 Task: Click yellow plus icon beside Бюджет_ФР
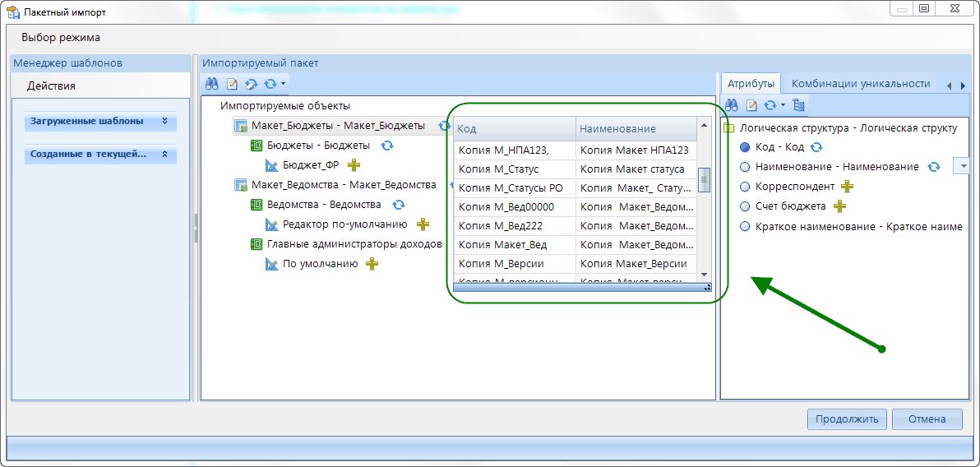354,164
